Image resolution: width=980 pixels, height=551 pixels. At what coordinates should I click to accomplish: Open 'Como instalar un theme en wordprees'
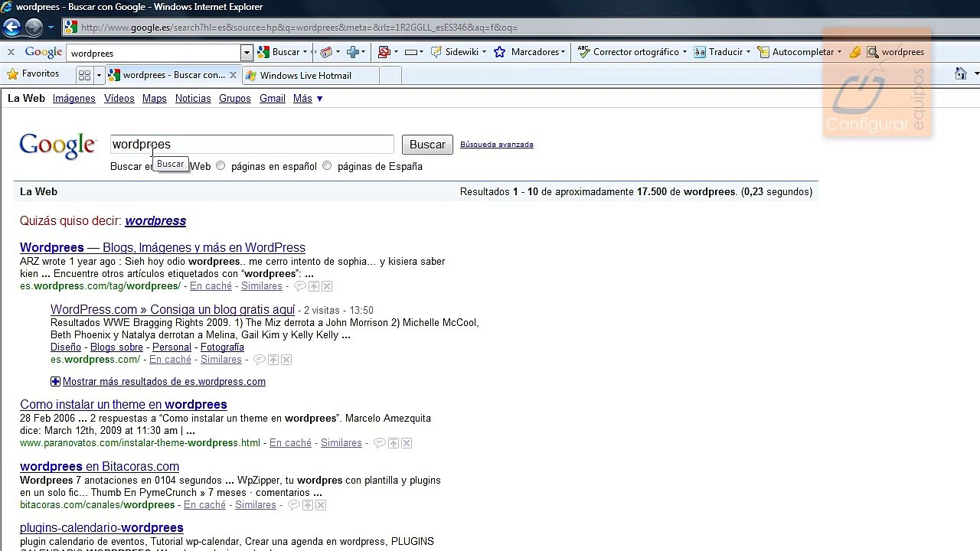123,405
